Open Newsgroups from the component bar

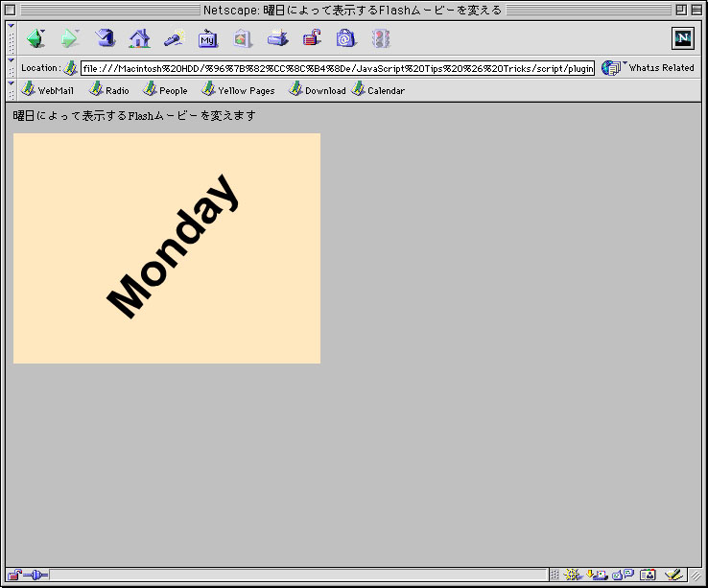click(623, 575)
